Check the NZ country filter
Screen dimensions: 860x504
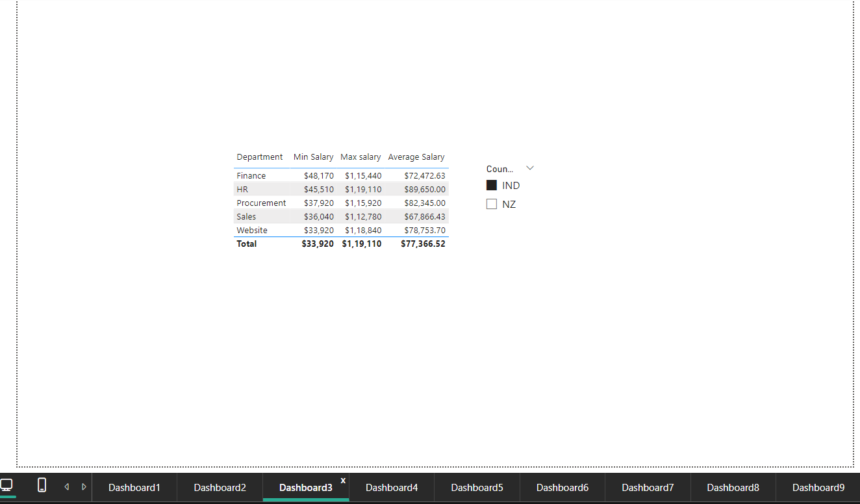click(492, 203)
